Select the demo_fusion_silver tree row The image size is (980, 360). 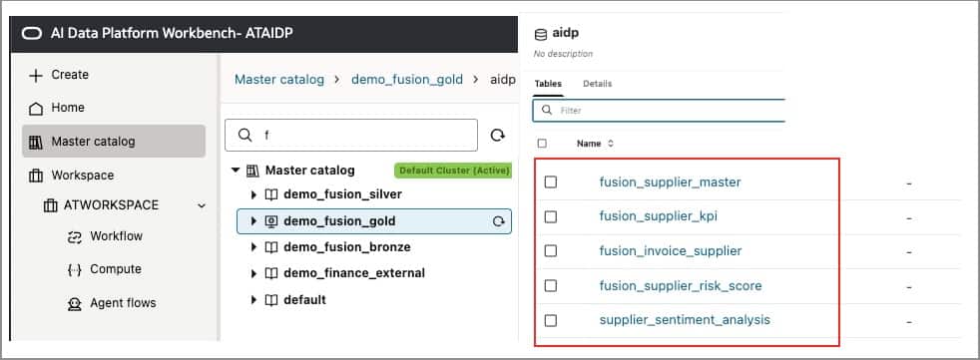click(374, 195)
